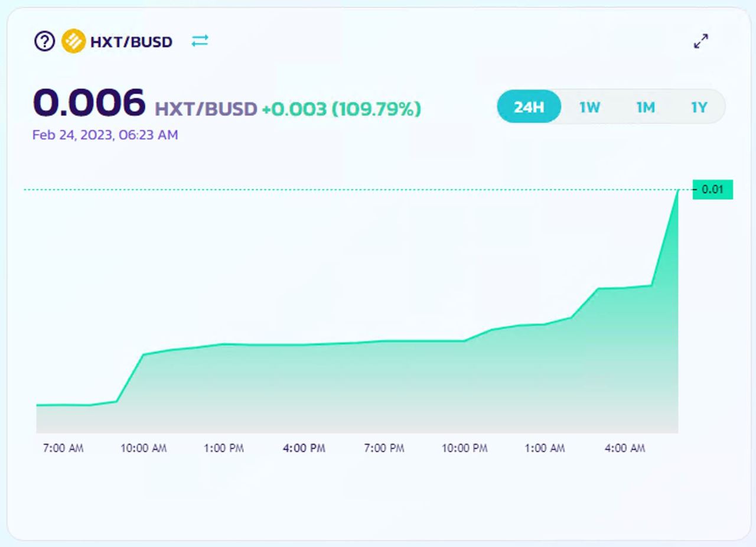The width and height of the screenshot is (756, 547).
Task: Click the 4:00 PM axis label
Action: pyautogui.click(x=304, y=448)
